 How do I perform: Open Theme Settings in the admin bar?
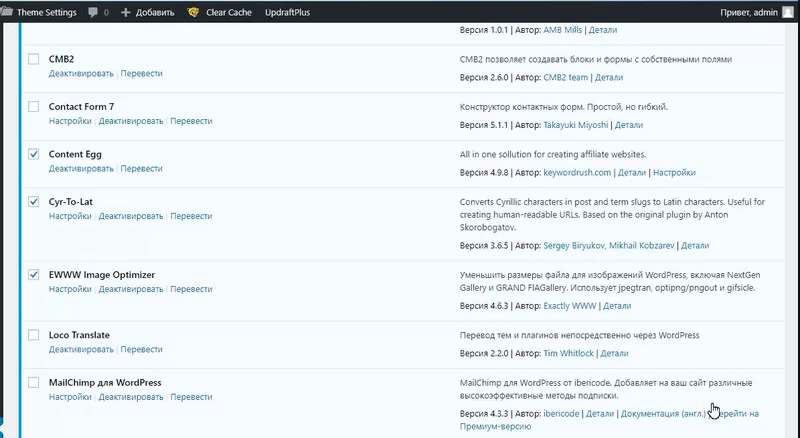tap(46, 12)
